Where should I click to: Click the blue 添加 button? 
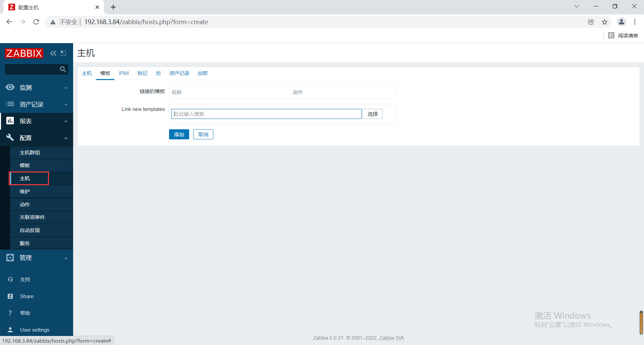[179, 134]
